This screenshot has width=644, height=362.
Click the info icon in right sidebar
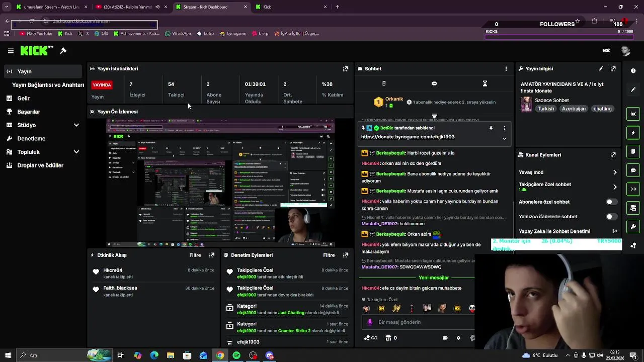pyautogui.click(x=633, y=71)
